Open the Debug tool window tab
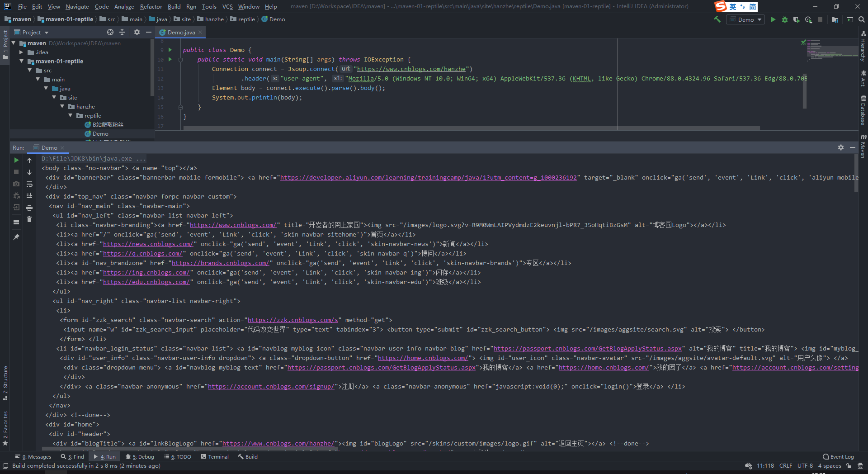868x474 pixels. 140,457
